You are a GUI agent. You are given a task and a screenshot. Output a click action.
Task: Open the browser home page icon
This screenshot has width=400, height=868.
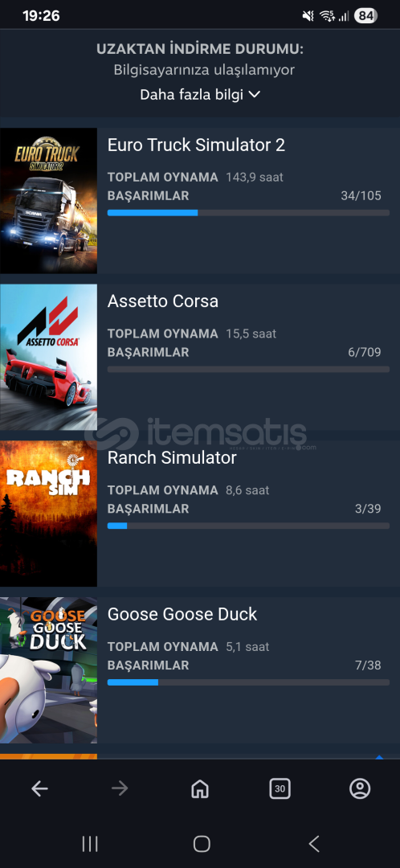(200, 788)
